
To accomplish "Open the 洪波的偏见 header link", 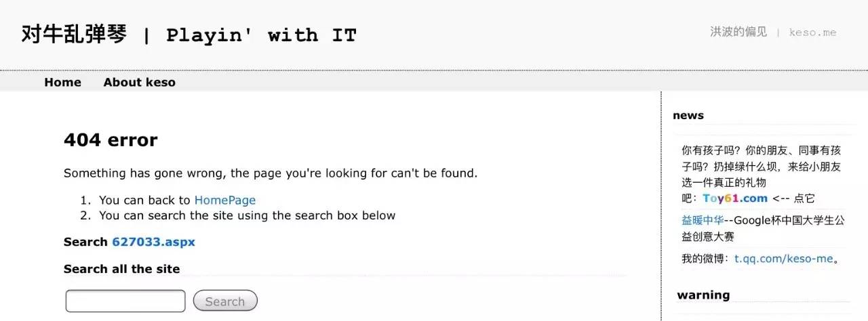I will 738,32.
